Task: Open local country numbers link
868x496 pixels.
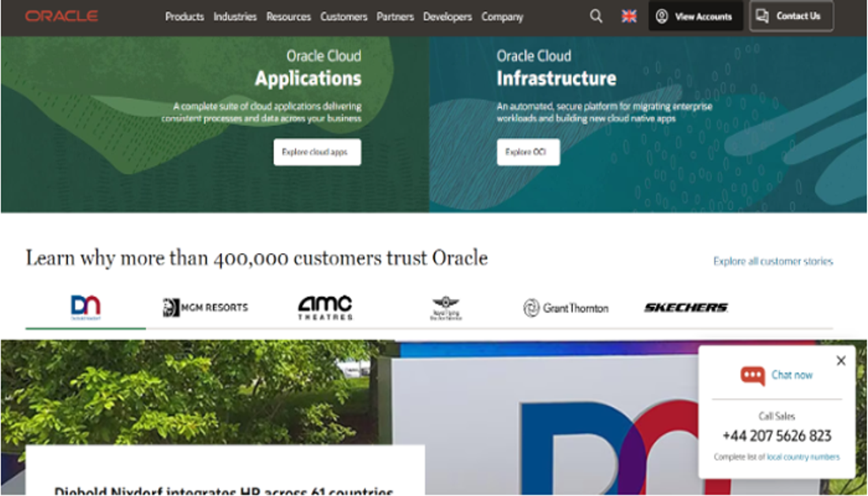Action: coord(803,457)
